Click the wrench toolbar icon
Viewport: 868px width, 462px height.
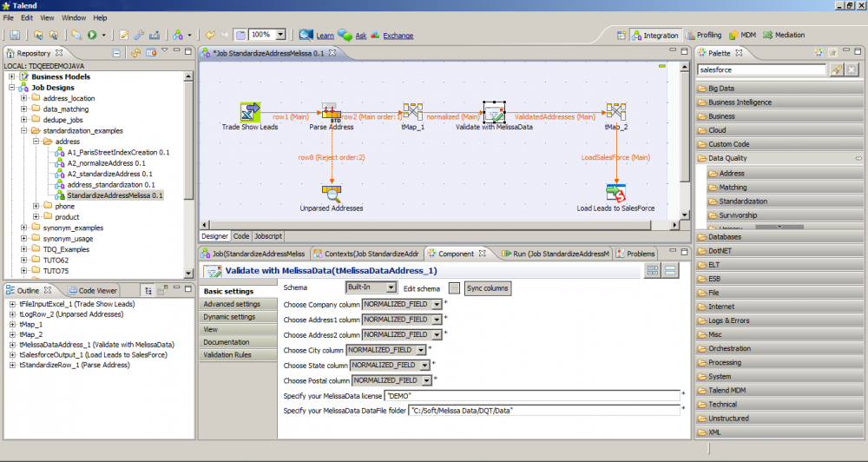[139, 35]
